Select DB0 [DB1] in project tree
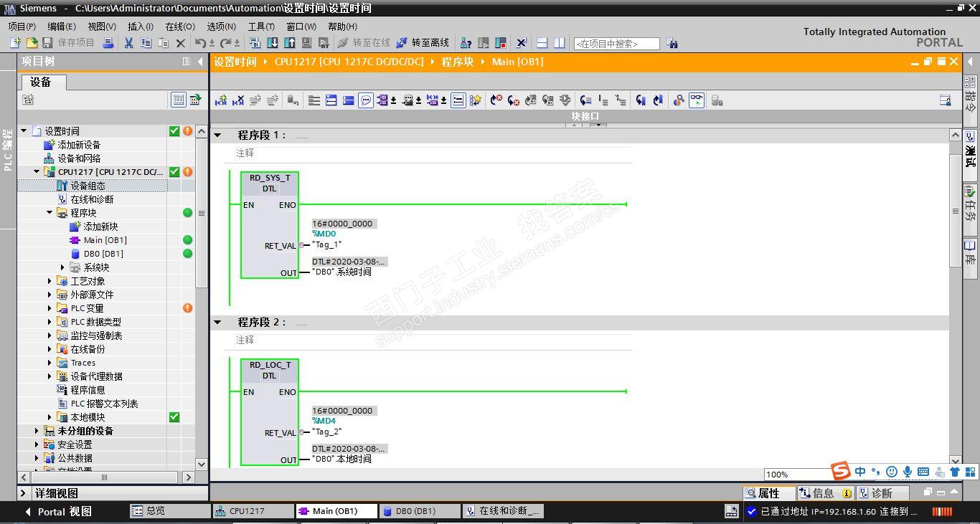The width and height of the screenshot is (980, 524). (103, 254)
